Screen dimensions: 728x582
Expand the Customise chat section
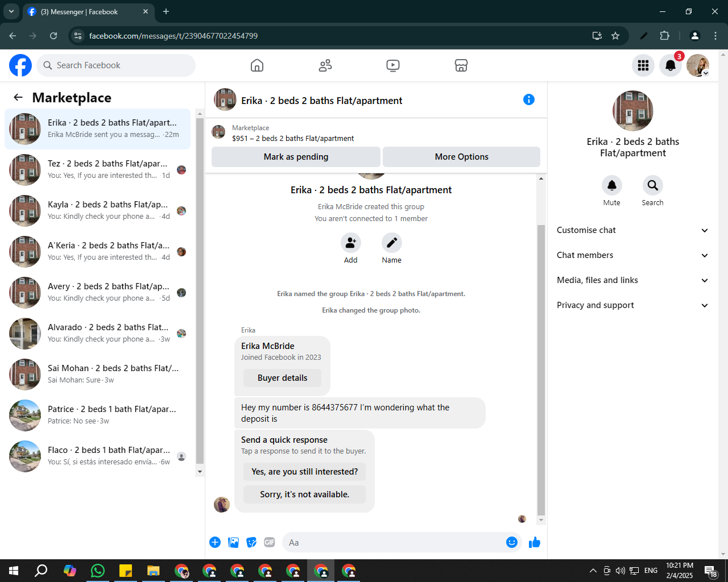633,230
